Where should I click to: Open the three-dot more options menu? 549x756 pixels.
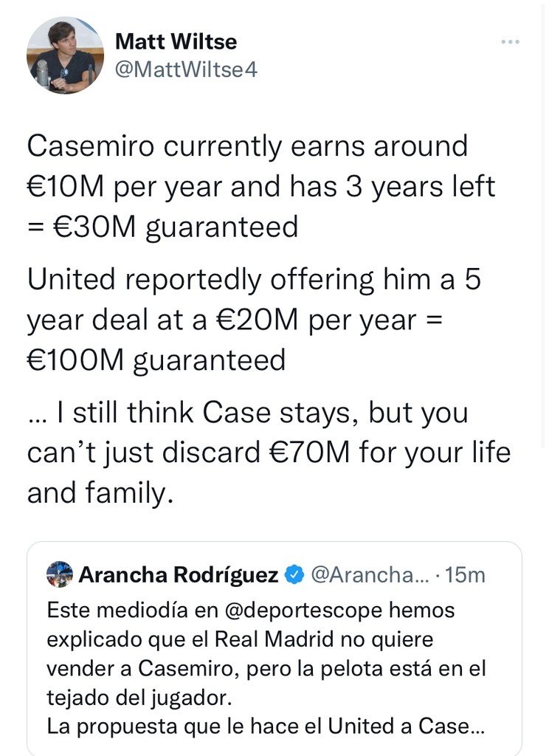coord(511,42)
